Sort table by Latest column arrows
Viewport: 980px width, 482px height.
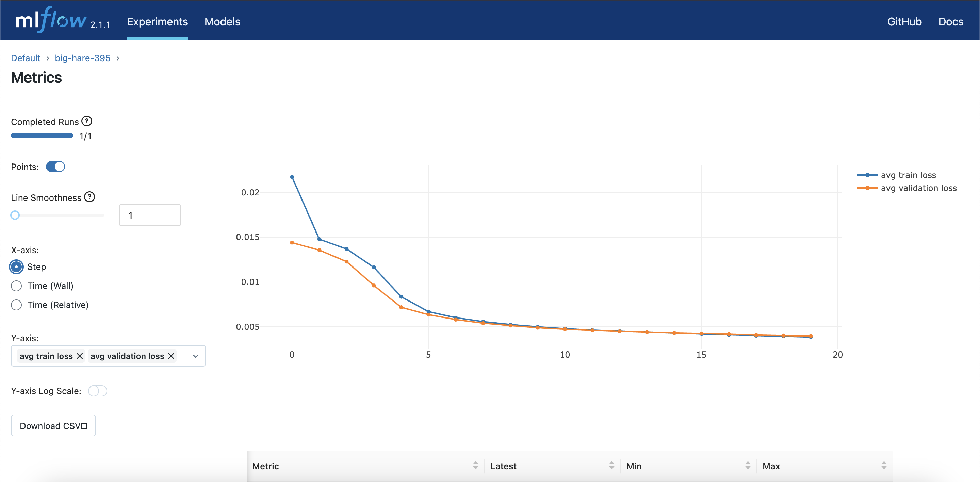[611, 465]
